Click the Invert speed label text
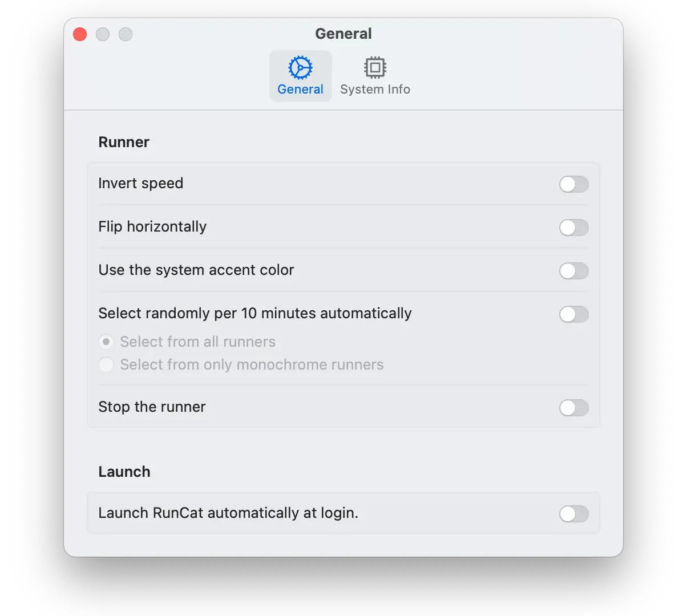The image size is (687, 616). click(x=141, y=183)
